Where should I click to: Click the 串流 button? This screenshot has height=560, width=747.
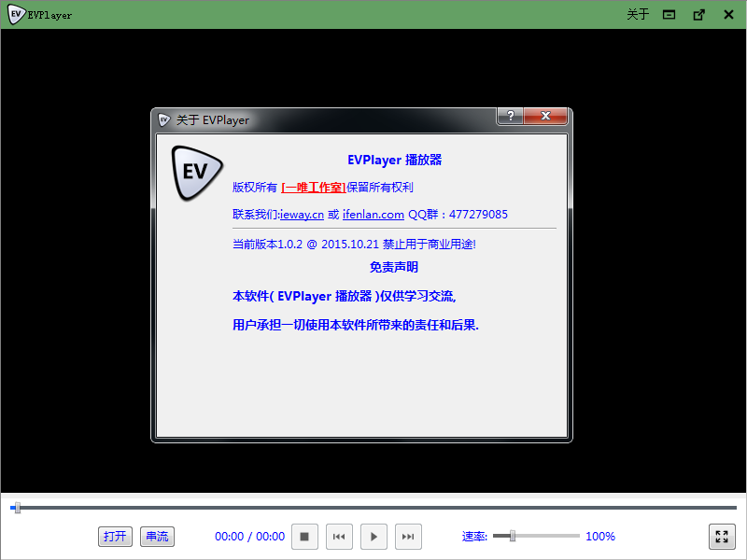[157, 536]
